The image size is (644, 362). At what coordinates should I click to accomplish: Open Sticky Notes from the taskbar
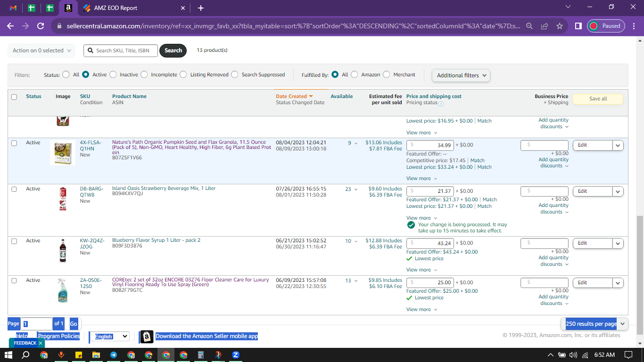click(x=79, y=355)
